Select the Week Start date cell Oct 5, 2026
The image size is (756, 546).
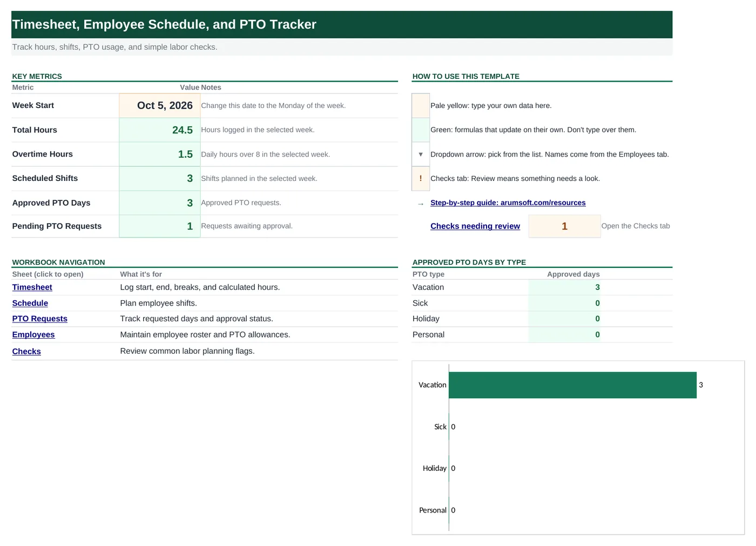click(159, 105)
